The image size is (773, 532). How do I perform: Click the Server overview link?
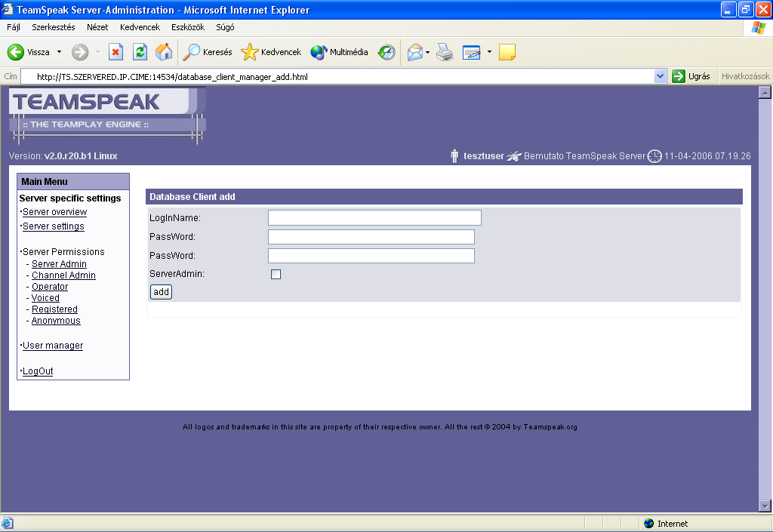click(x=54, y=212)
